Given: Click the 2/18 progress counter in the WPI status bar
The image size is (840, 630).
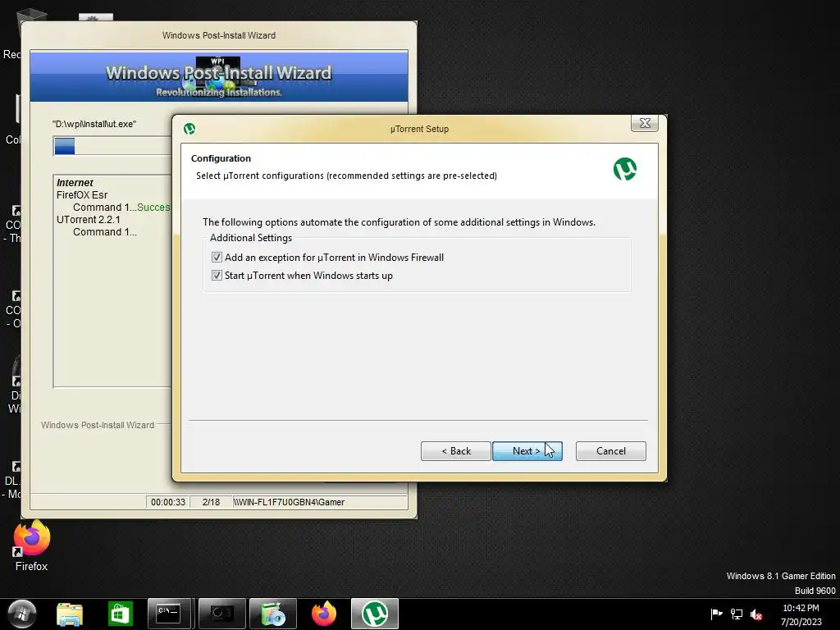Looking at the screenshot, I should tap(211, 502).
